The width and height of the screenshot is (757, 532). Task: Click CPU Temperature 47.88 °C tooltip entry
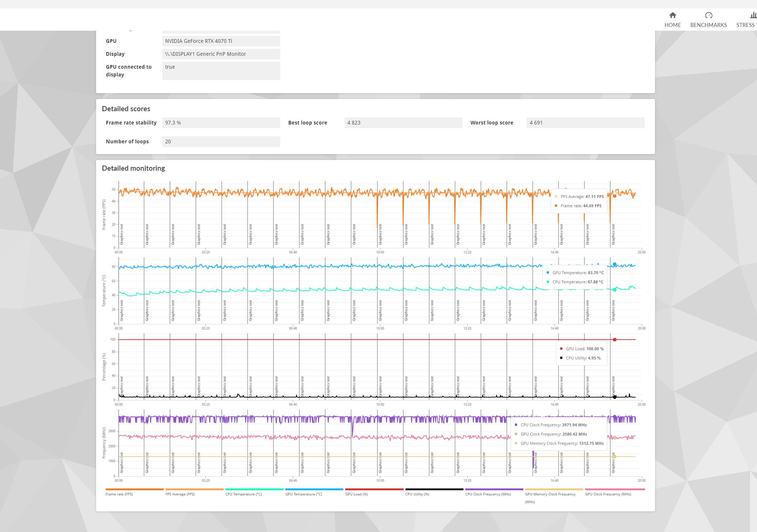[x=575, y=282]
